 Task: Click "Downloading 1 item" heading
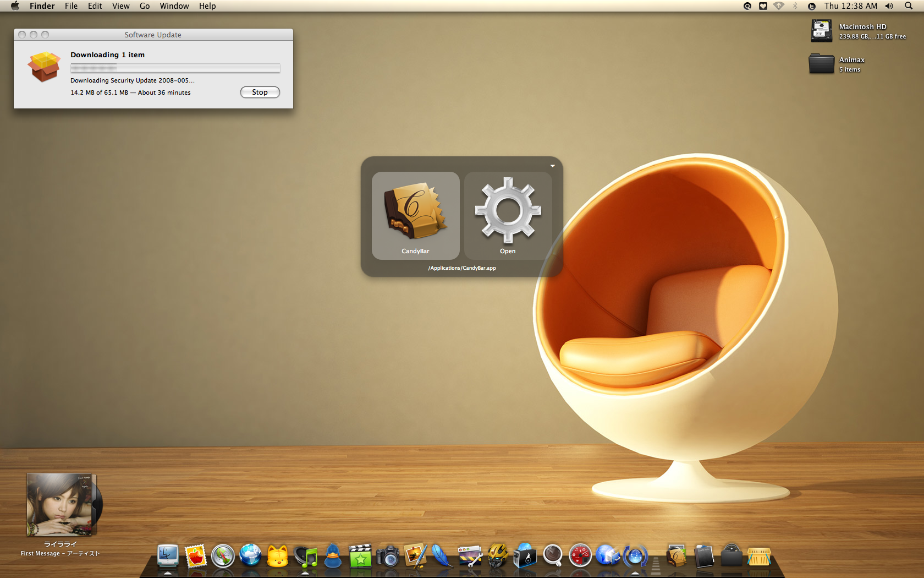pos(108,55)
